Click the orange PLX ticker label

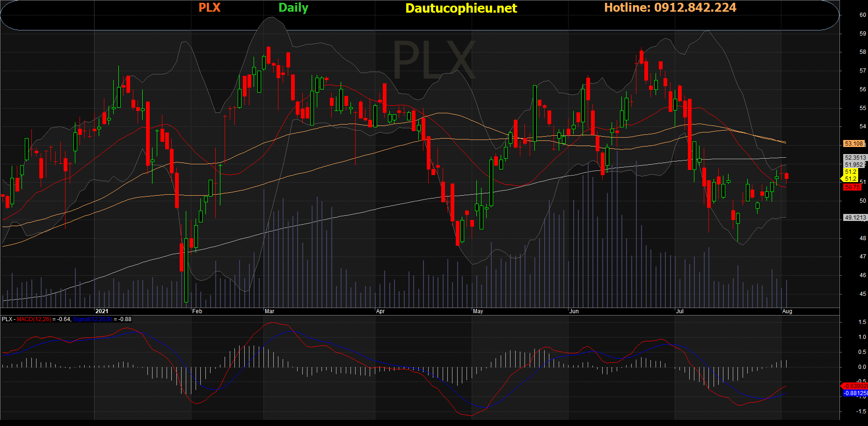click(x=209, y=8)
